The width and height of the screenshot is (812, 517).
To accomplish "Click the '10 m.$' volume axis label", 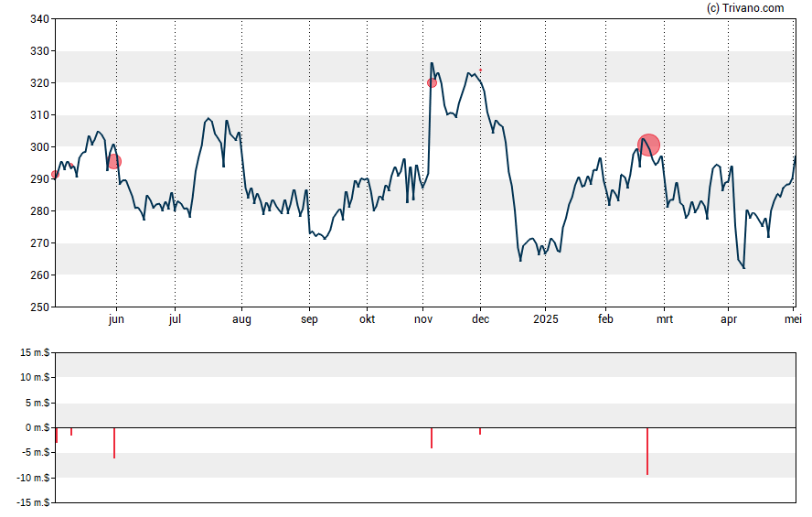I will [35, 378].
